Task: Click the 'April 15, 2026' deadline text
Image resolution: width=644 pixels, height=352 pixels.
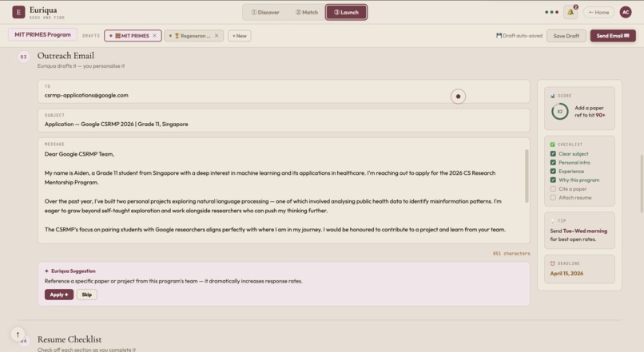Action: coord(566,274)
